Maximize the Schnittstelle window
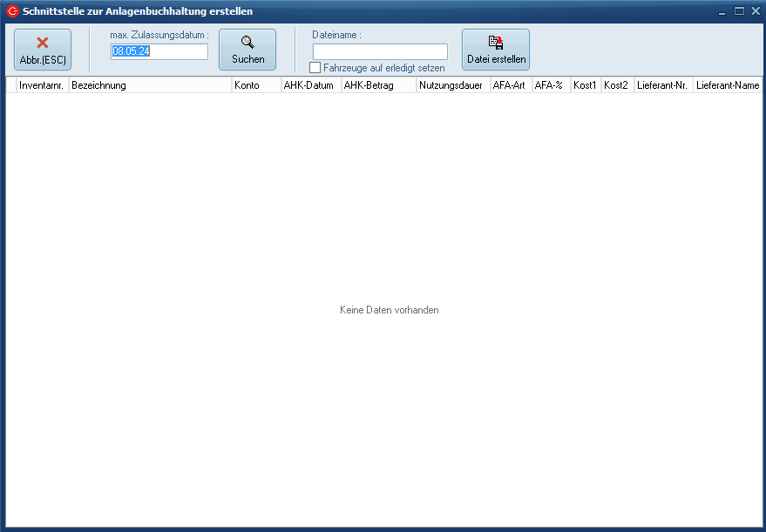766x532 pixels. coord(739,11)
